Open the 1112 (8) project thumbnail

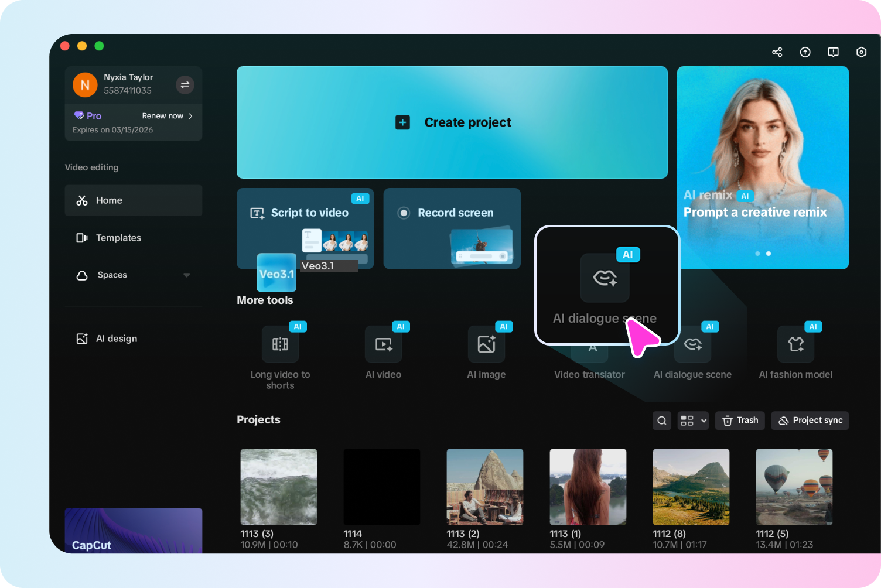point(691,487)
